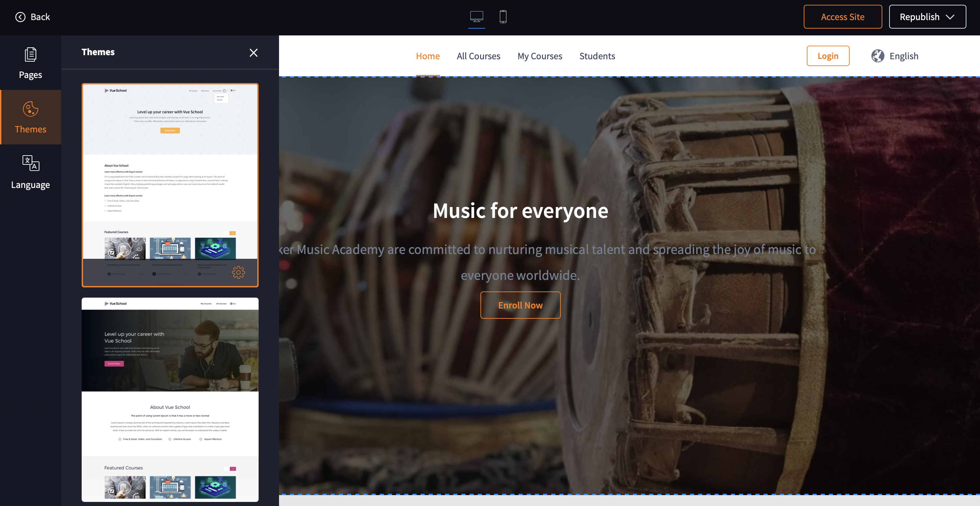The width and height of the screenshot is (980, 506).
Task: Click the Login button
Action: click(828, 56)
